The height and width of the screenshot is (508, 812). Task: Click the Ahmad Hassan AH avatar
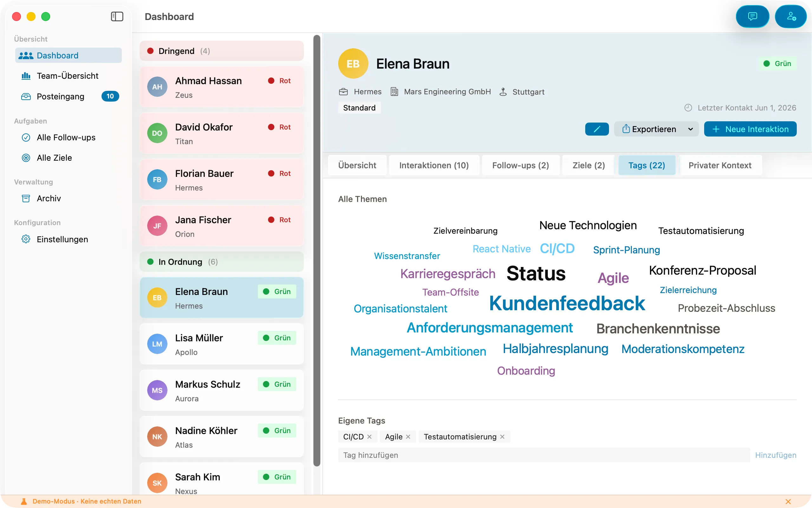[x=157, y=87]
